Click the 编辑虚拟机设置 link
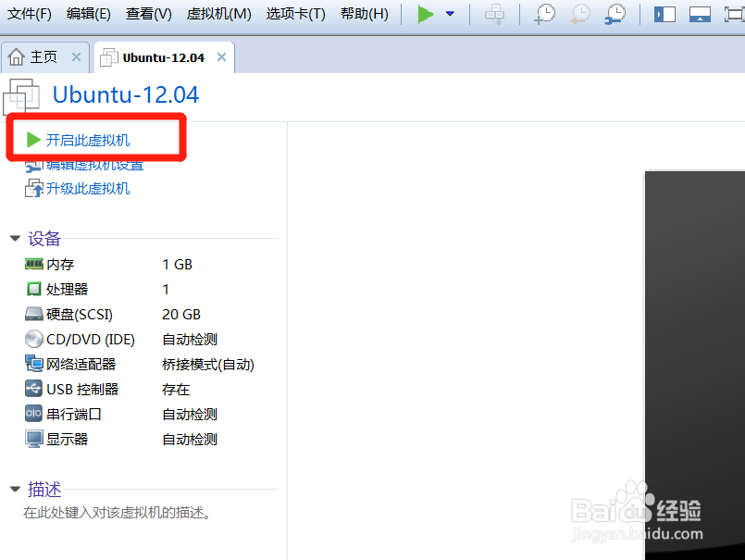 [x=95, y=165]
